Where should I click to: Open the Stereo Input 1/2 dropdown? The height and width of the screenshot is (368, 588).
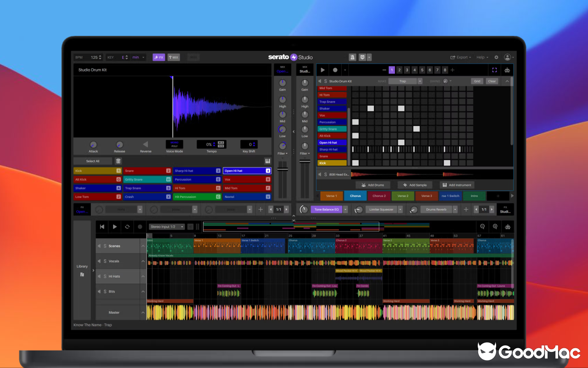pyautogui.click(x=166, y=226)
